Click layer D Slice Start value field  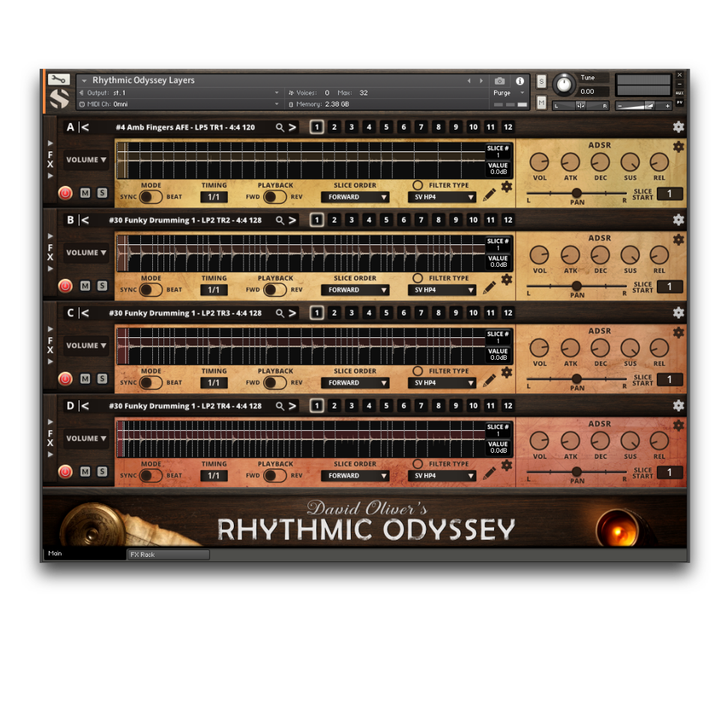coord(670,472)
